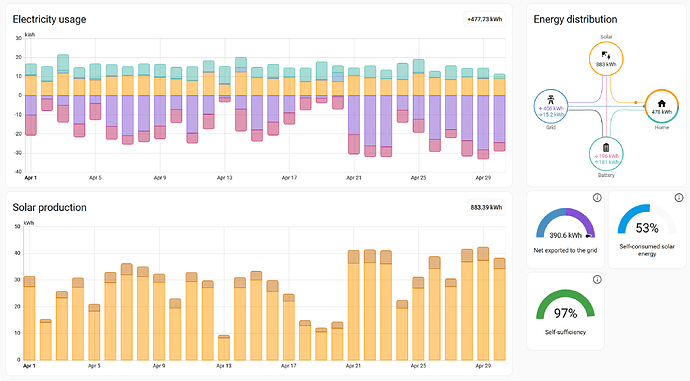The height and width of the screenshot is (381, 690).
Task: Click the Apr 29 bar in Electricity usage
Action: click(x=483, y=113)
